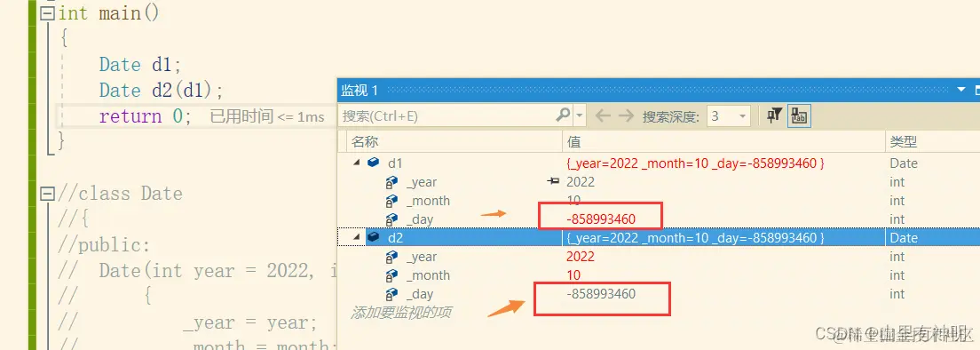The height and width of the screenshot is (350, 980).
Task: Click value 2022 in d2's _year row
Action: pos(581,256)
